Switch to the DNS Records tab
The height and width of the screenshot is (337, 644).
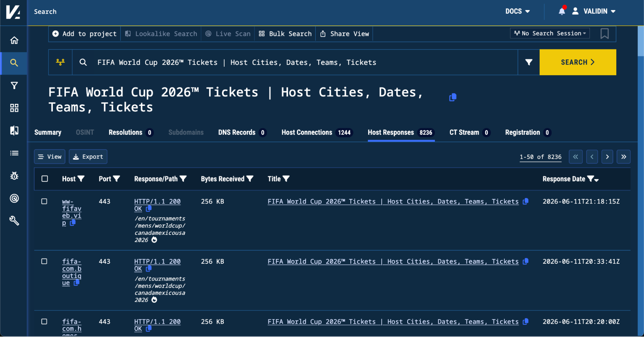click(x=242, y=133)
